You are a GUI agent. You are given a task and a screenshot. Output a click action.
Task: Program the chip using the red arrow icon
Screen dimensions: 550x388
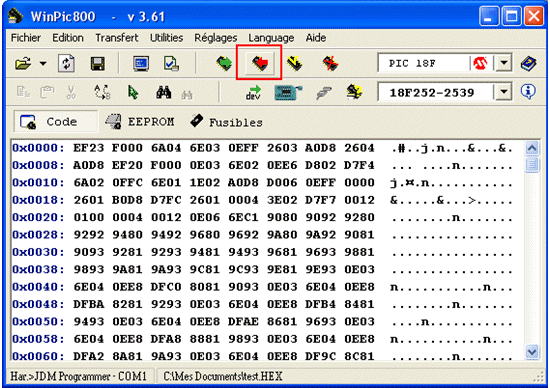(x=260, y=63)
